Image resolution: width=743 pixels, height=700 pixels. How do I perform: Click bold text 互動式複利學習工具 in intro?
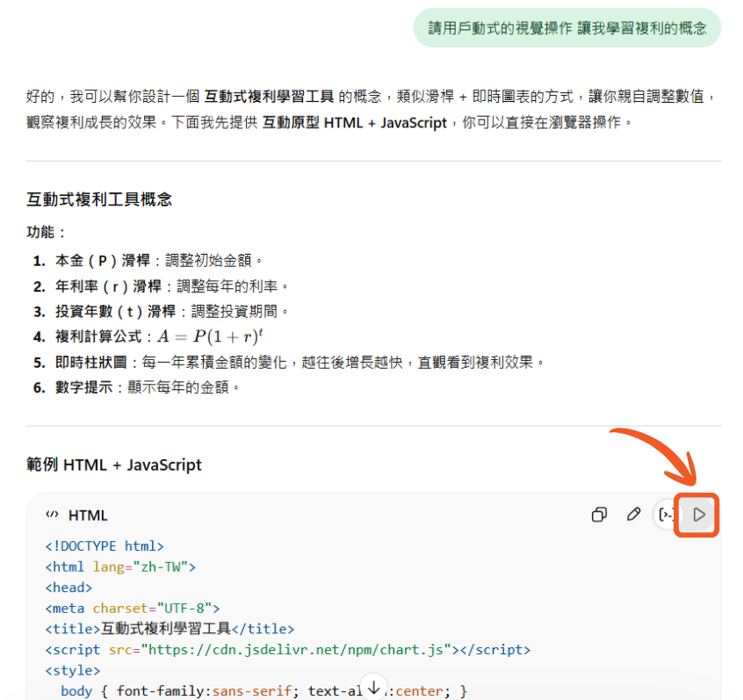[x=269, y=97]
